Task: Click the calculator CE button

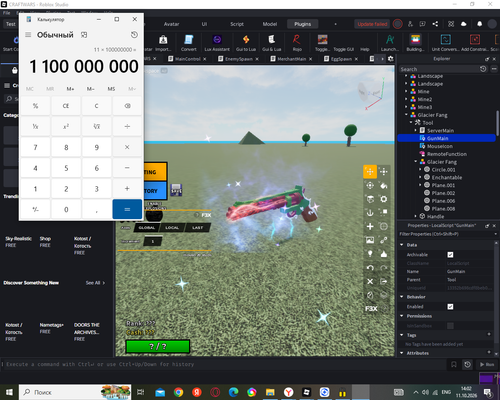Action: click(x=66, y=106)
